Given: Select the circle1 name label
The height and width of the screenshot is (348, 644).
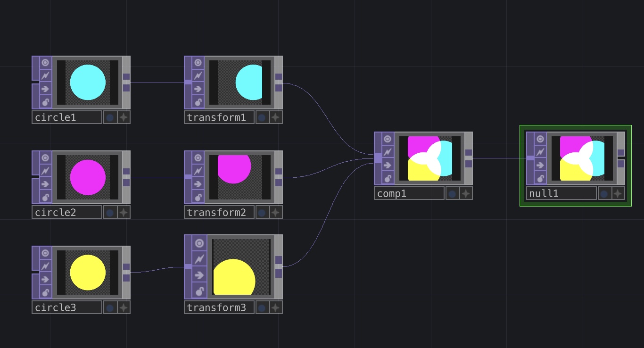Looking at the screenshot, I should tap(67, 117).
